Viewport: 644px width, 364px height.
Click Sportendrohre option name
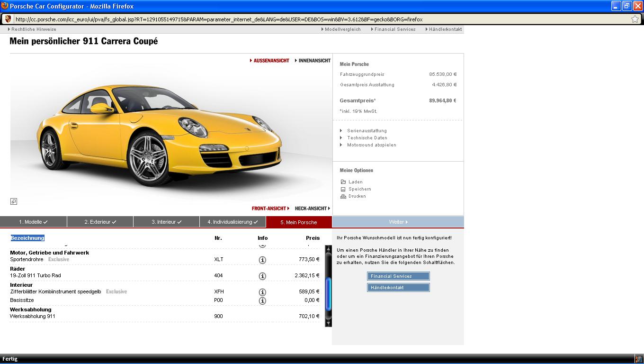[x=27, y=259]
